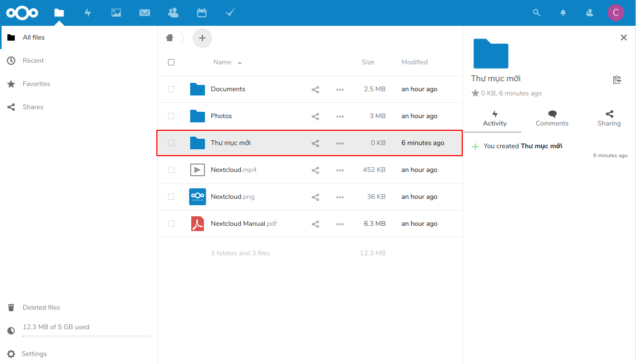Toggle favorite star in details panel
The width and height of the screenshot is (636, 364).
[475, 93]
